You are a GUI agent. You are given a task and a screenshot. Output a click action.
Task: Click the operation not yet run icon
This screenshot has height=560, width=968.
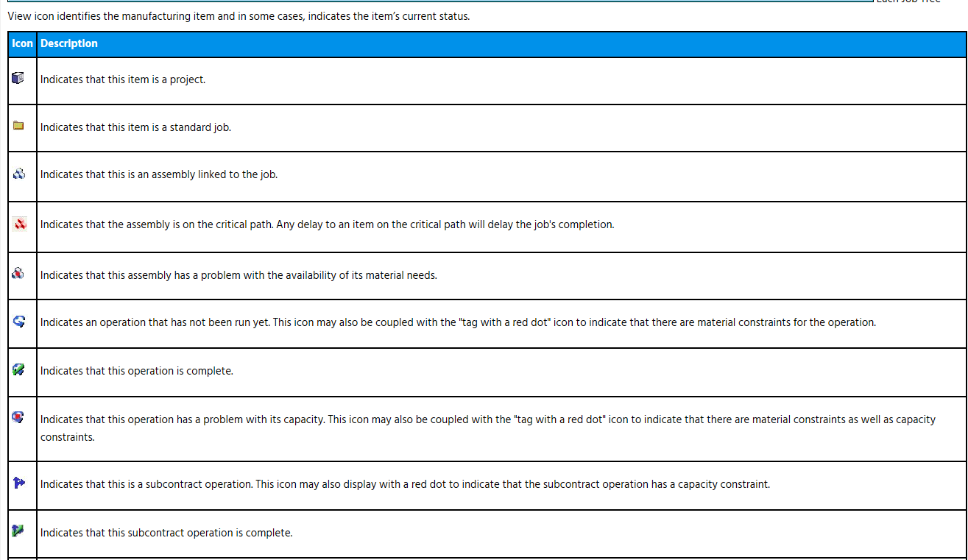pyautogui.click(x=19, y=321)
